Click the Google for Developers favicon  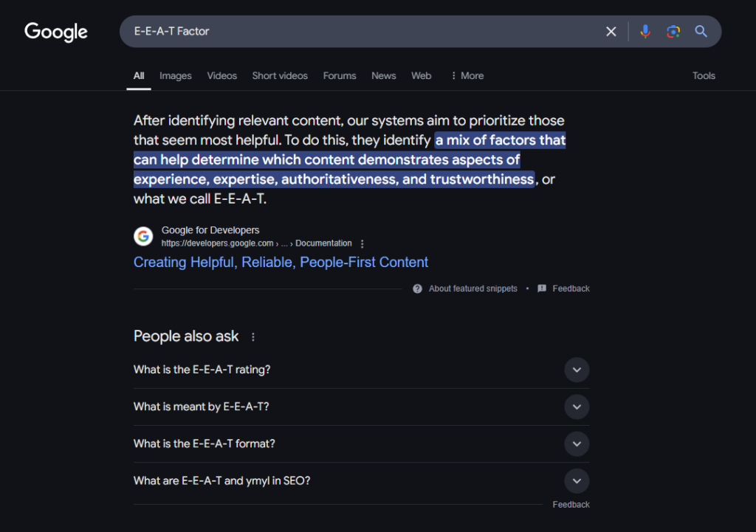(143, 236)
